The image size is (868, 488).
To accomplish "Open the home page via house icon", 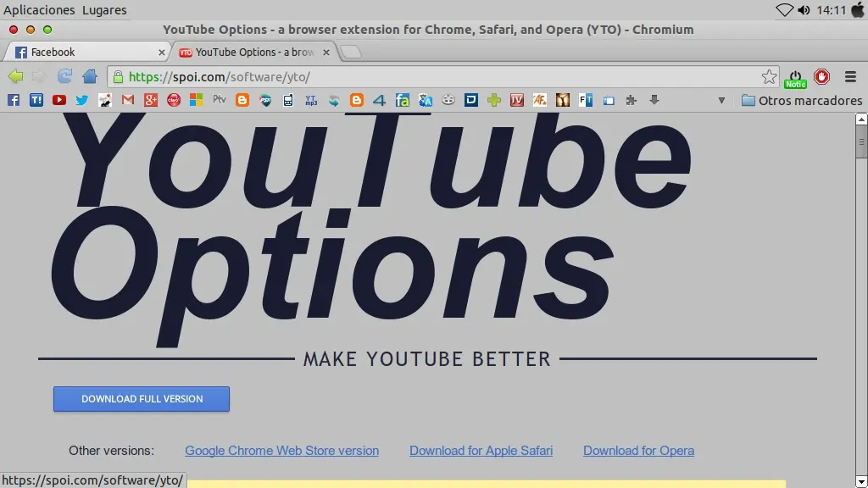I will coord(90,75).
